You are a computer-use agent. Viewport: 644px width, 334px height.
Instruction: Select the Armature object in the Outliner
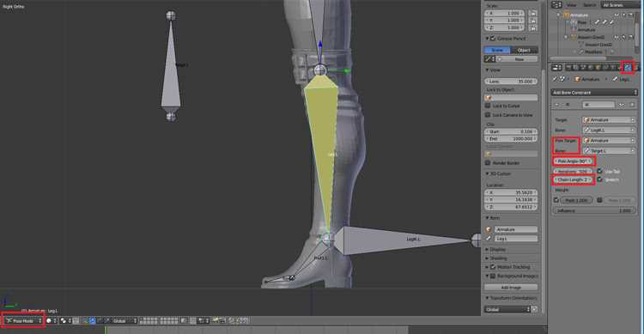point(580,15)
